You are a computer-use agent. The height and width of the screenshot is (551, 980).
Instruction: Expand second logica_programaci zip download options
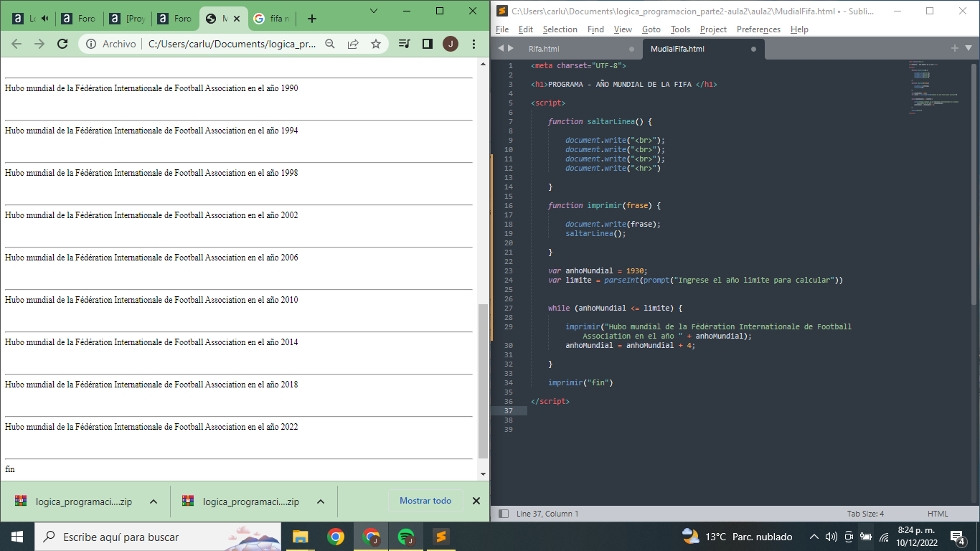pos(321,501)
